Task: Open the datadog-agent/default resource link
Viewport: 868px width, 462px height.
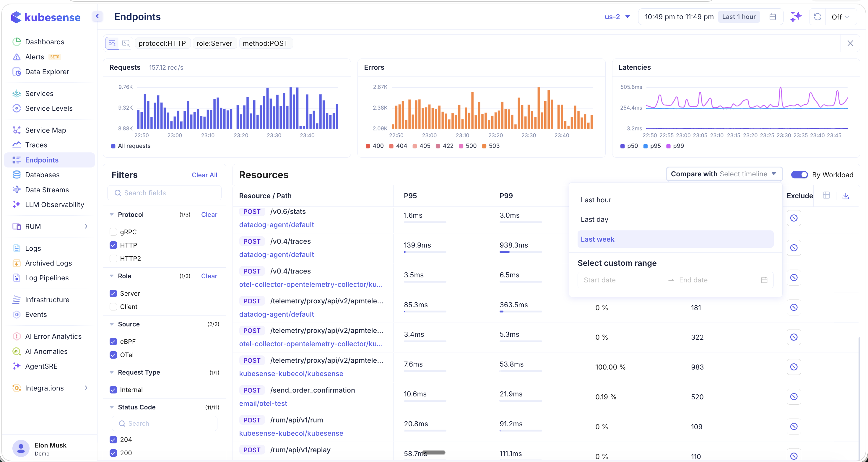Action: [276, 225]
